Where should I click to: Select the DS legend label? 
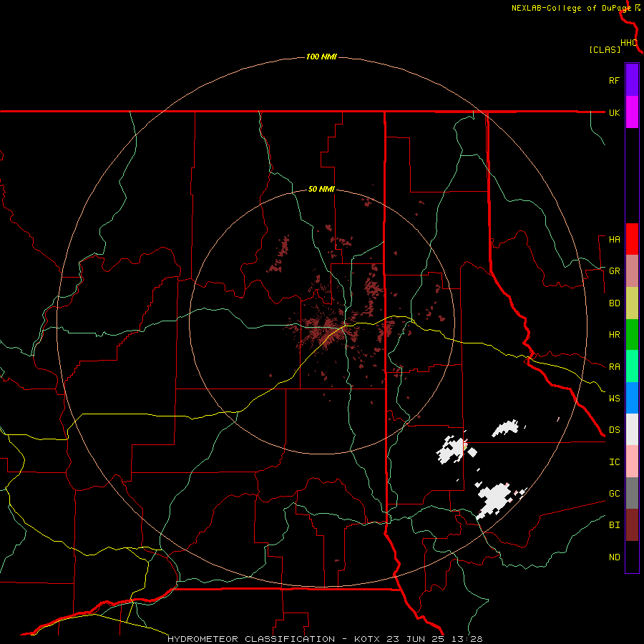[x=614, y=430]
